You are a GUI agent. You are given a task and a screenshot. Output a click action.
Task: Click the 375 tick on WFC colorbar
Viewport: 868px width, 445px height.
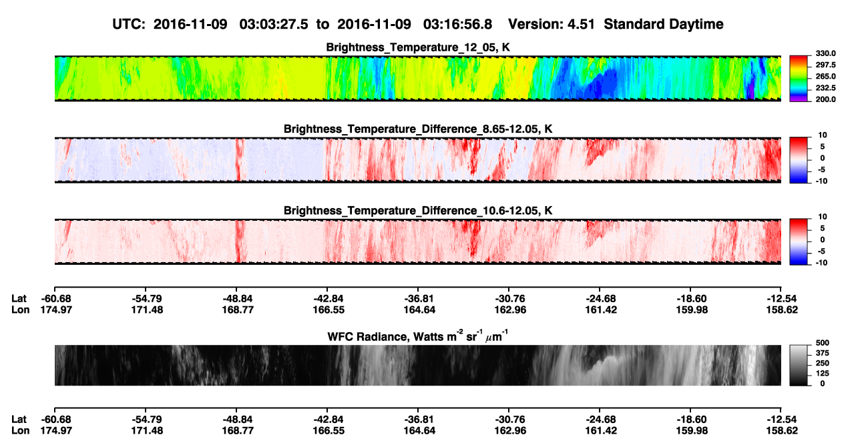(x=822, y=353)
